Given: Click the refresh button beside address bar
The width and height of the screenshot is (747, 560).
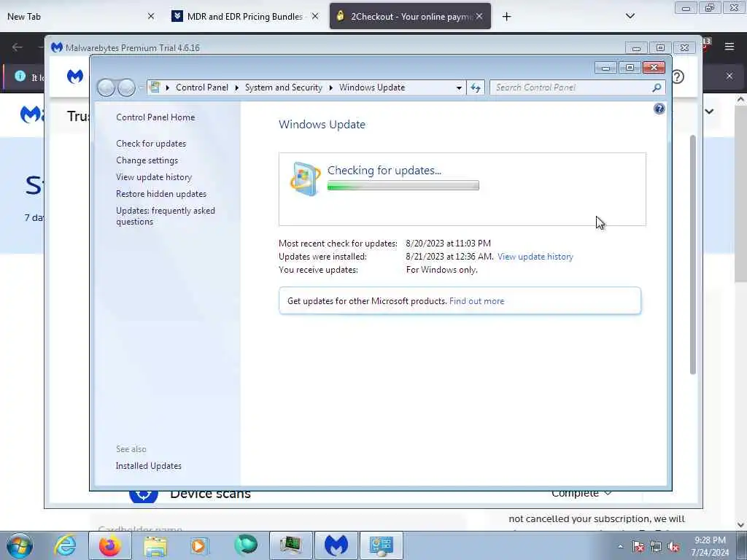Looking at the screenshot, I should point(476,87).
